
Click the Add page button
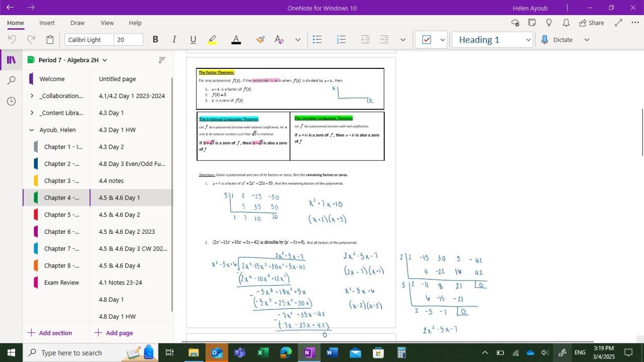tap(114, 333)
